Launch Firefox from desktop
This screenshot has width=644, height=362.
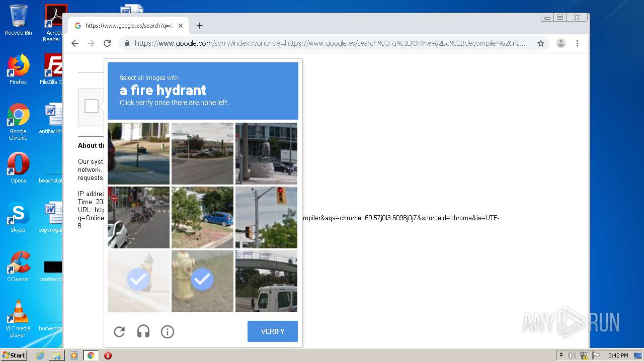point(18,69)
